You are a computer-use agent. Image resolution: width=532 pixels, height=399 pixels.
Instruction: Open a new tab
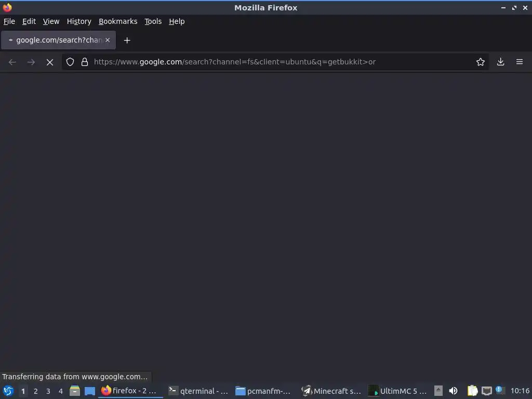click(127, 41)
